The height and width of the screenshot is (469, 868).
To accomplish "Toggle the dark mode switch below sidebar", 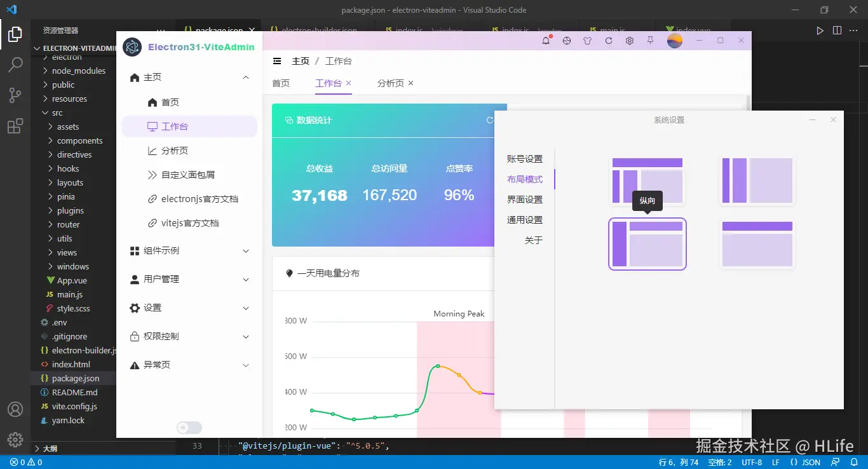I will click(x=189, y=428).
